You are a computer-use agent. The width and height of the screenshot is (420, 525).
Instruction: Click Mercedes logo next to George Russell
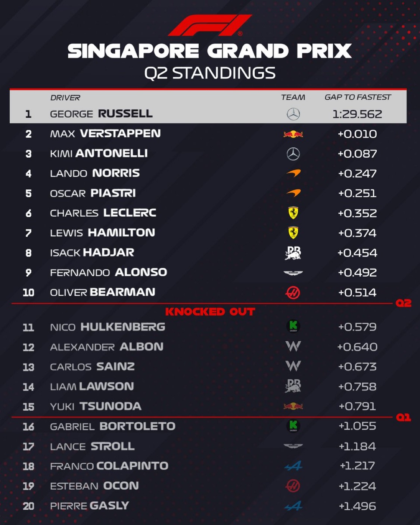293,114
